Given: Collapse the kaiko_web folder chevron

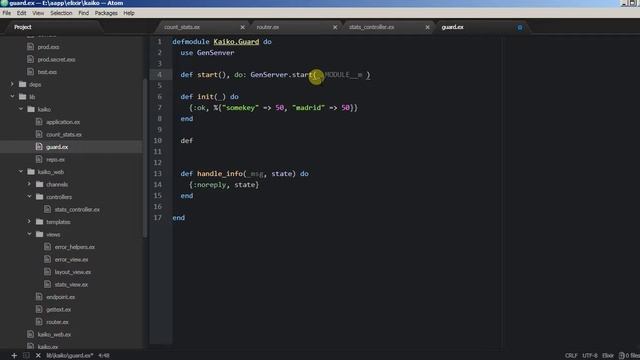Looking at the screenshot, I should point(21,171).
